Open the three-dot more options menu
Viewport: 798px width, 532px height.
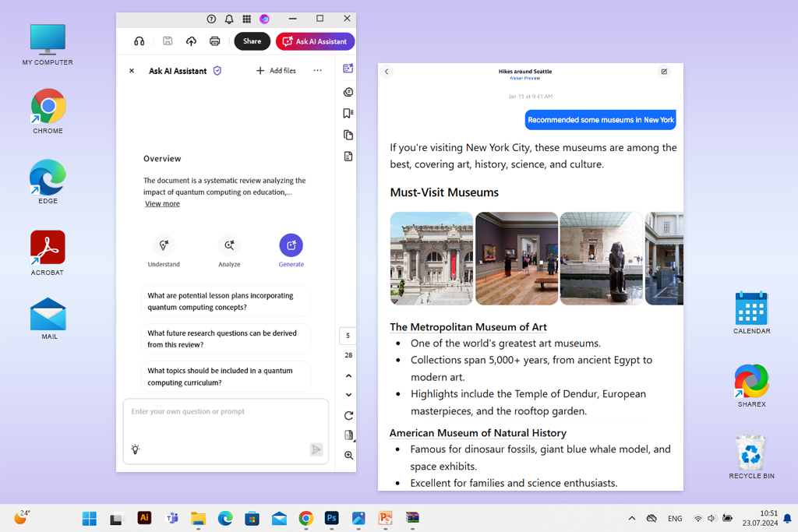coord(318,71)
